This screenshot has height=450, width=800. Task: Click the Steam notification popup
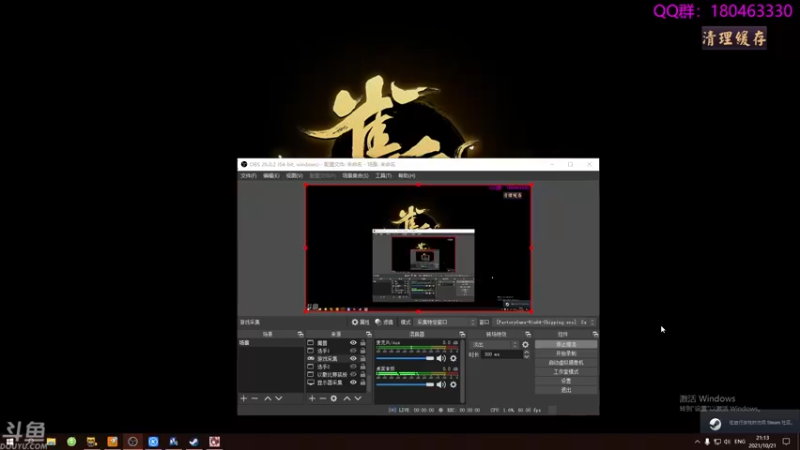click(x=749, y=423)
